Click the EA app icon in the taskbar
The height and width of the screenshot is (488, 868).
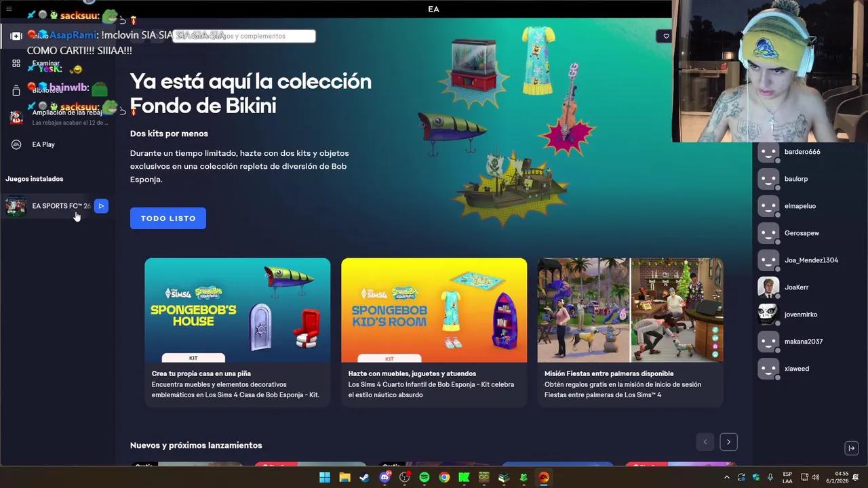(543, 477)
